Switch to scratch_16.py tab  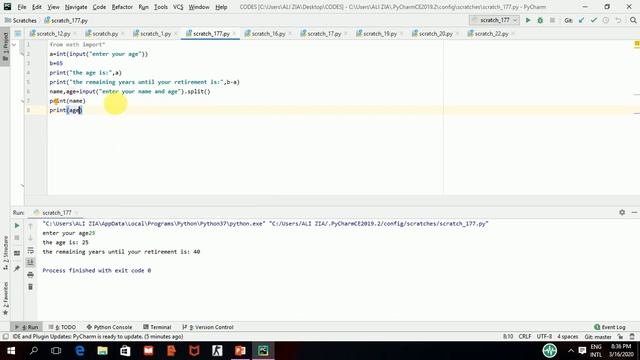268,33
